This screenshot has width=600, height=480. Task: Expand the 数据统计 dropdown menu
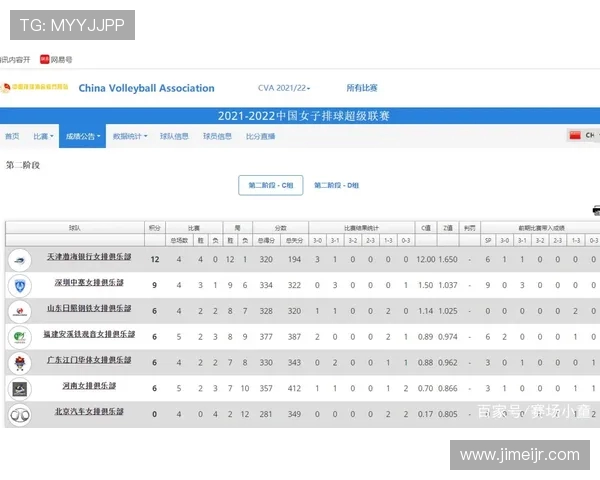pos(130,136)
